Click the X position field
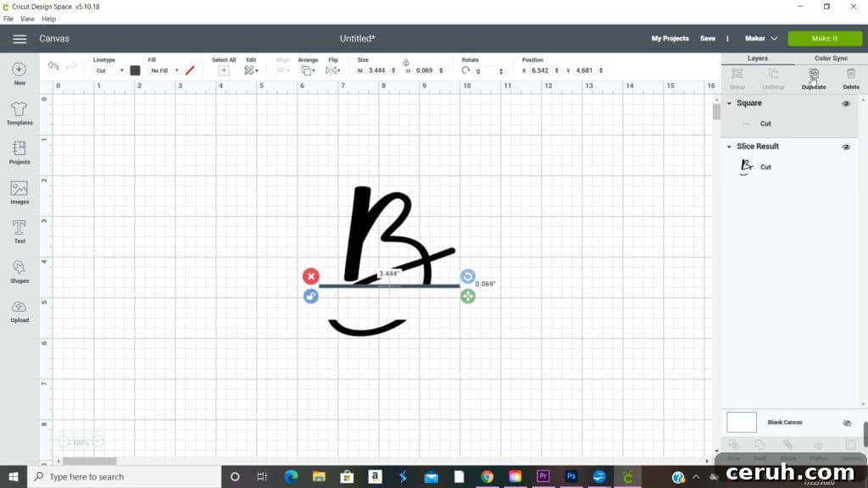Screen dimensions: 868x488 pyautogui.click(x=540, y=71)
